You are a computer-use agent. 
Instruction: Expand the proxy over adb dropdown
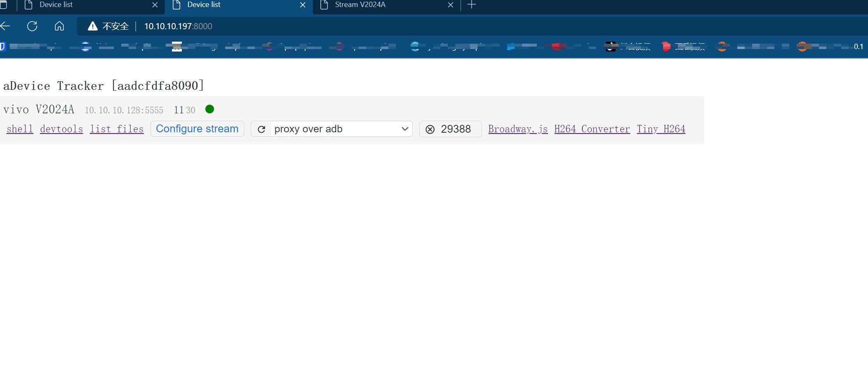tap(341, 129)
